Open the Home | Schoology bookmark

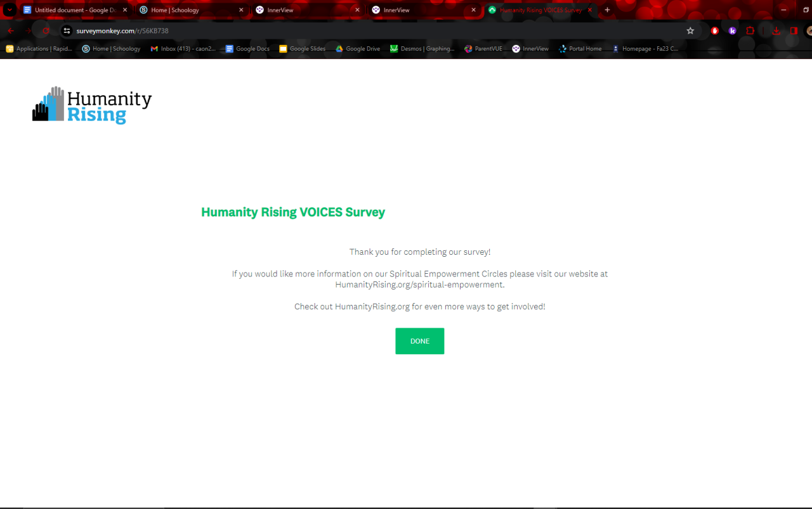pyautogui.click(x=111, y=49)
